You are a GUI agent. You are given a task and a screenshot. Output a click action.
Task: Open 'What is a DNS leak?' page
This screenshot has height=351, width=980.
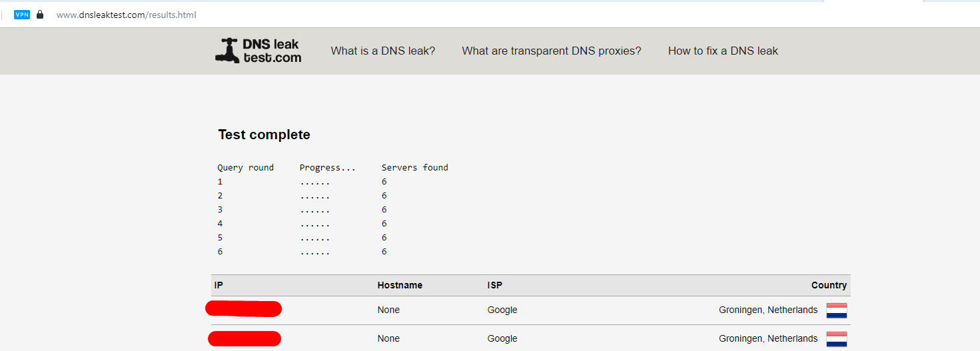(383, 51)
